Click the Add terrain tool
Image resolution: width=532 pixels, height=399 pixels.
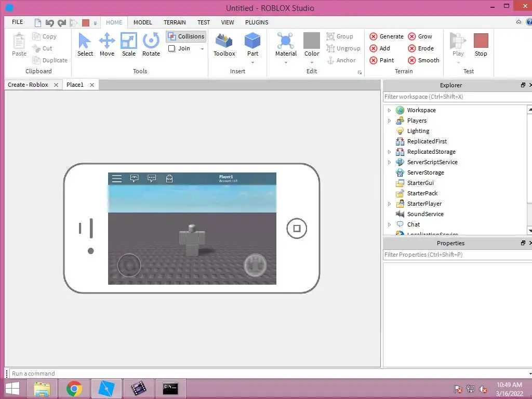tap(380, 48)
